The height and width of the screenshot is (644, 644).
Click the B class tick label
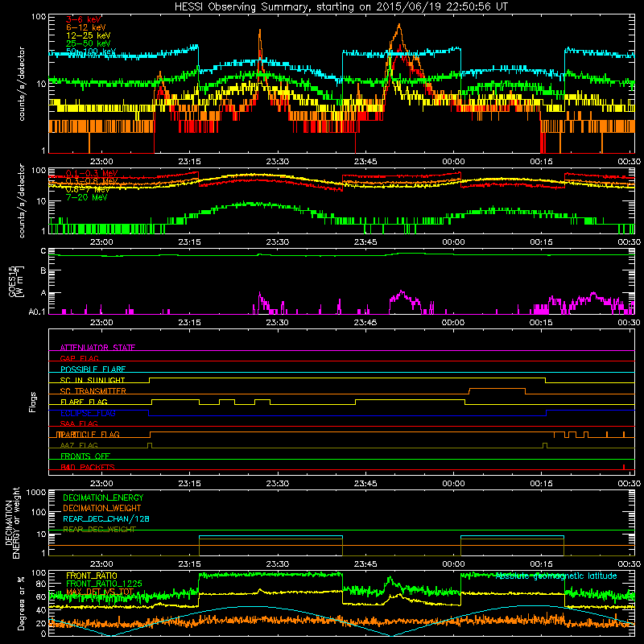tap(43, 271)
